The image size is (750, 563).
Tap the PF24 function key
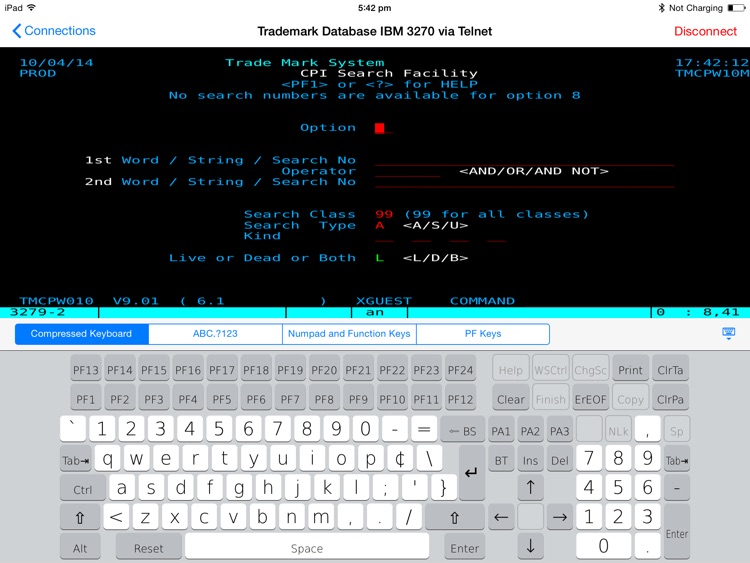(x=460, y=370)
